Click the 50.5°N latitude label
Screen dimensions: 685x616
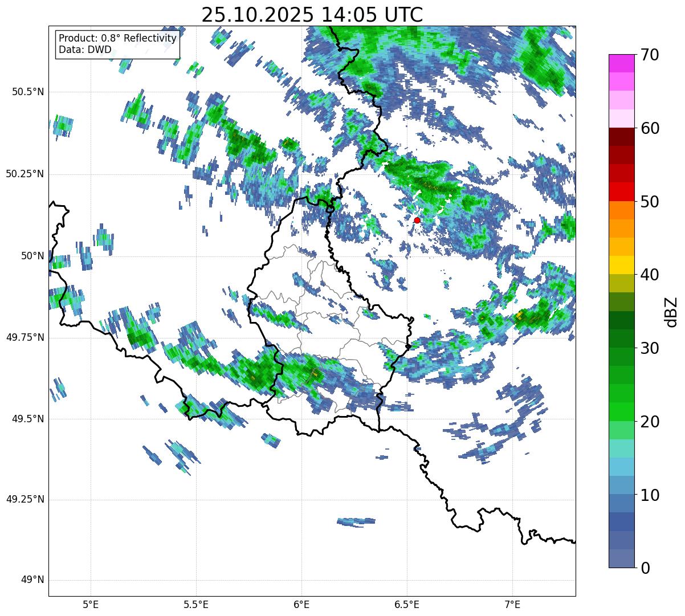tap(28, 92)
